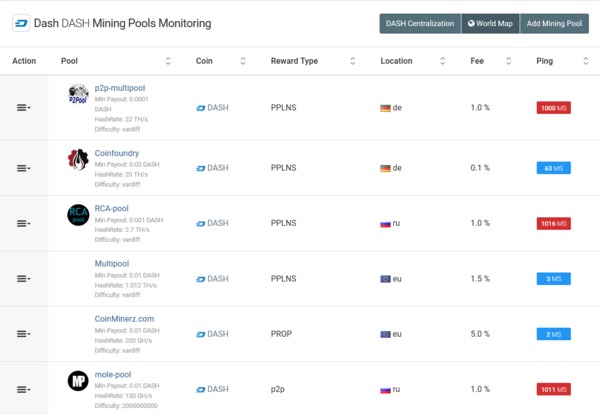The image size is (600, 415).
Task: Click German flag in Coinfoundry row
Action: tap(385, 168)
